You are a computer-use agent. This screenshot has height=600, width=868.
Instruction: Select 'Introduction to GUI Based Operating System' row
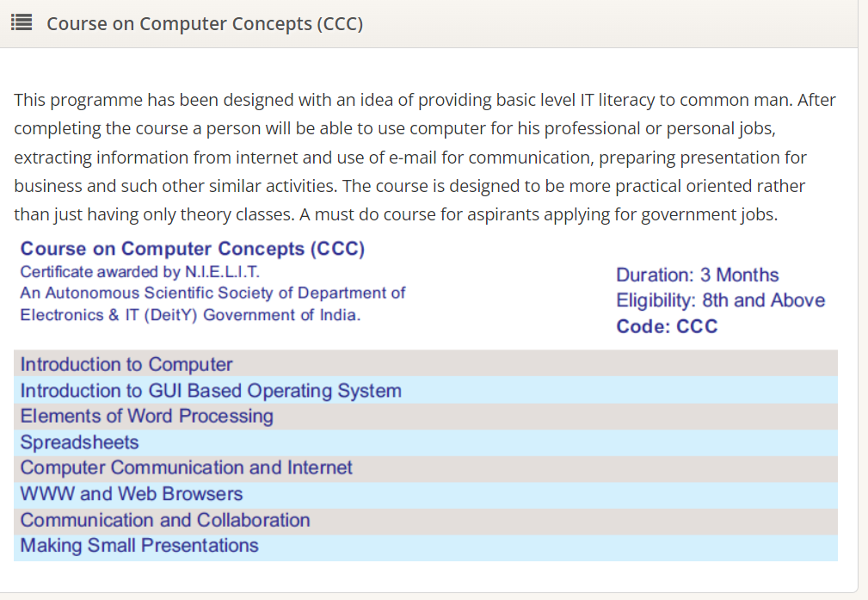tap(211, 391)
